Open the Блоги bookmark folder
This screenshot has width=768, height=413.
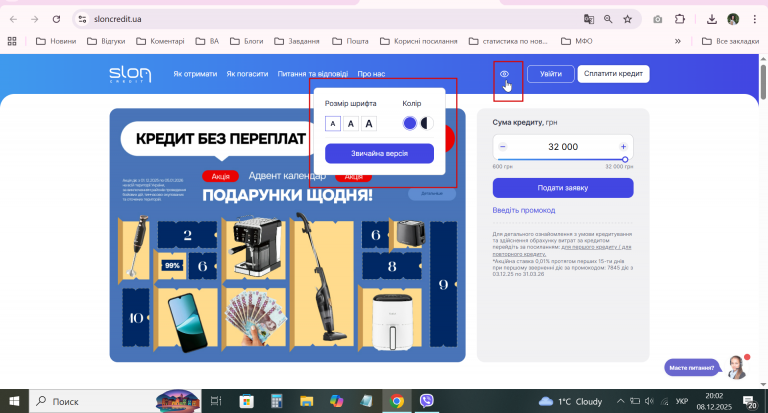point(247,41)
